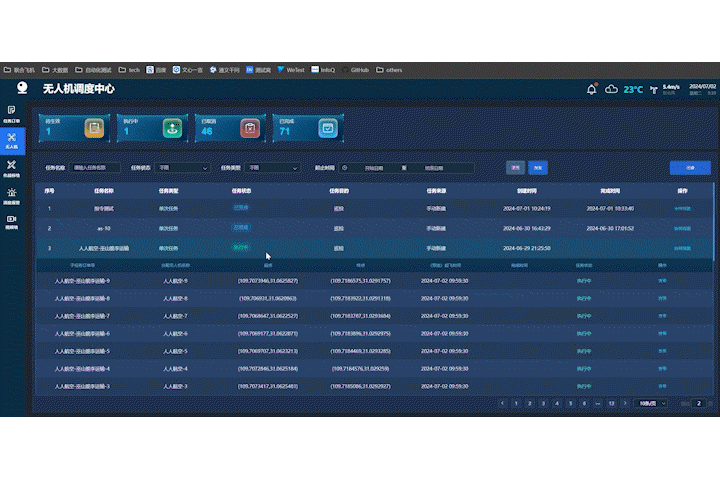Screen dimensions: 720x480
Task: Go to page 2 in pagination
Action: 528,403
